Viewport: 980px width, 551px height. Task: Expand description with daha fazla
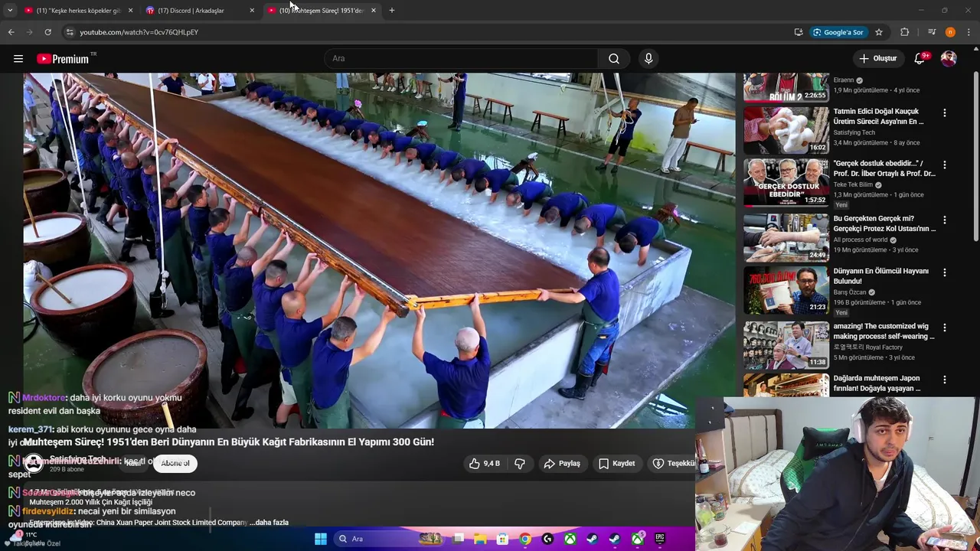point(272,523)
